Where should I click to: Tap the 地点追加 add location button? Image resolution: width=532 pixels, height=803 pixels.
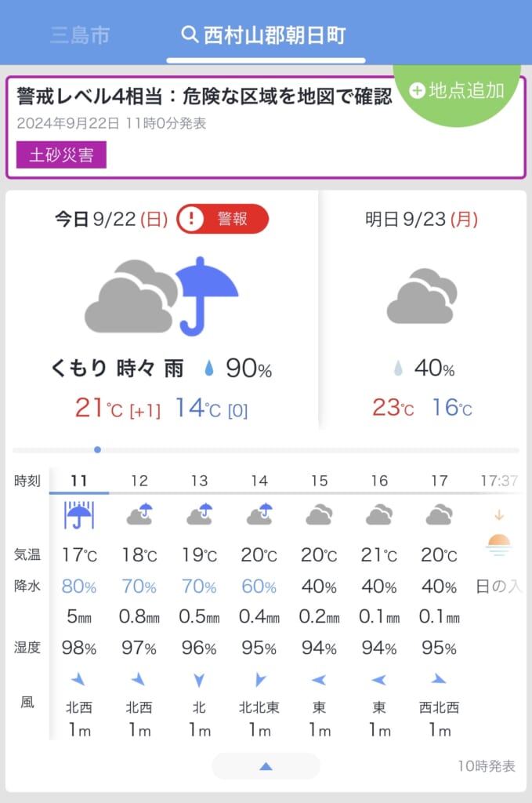[457, 91]
